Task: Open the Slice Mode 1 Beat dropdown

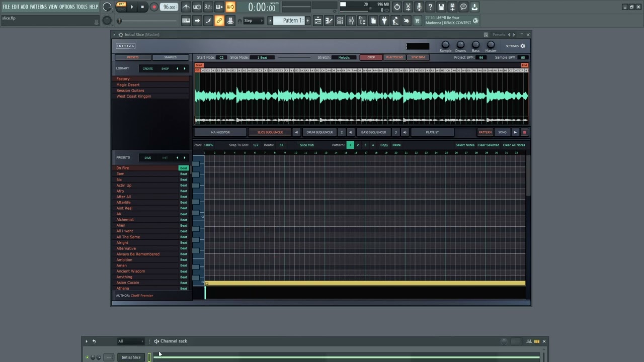Action: click(263, 57)
